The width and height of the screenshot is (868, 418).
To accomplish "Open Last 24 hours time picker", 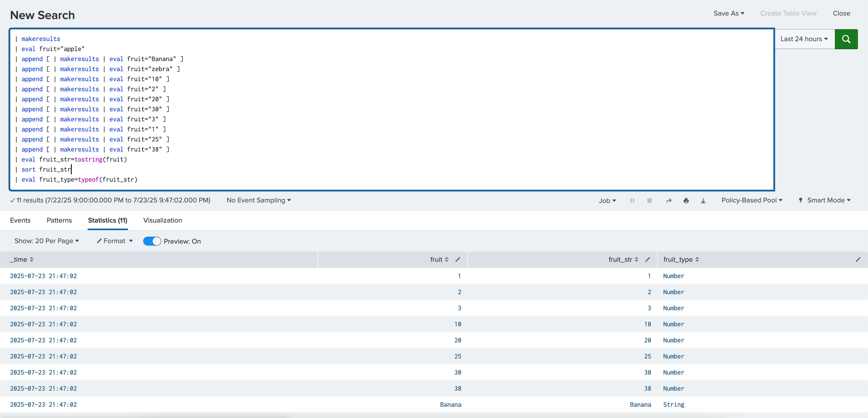I will [x=804, y=39].
